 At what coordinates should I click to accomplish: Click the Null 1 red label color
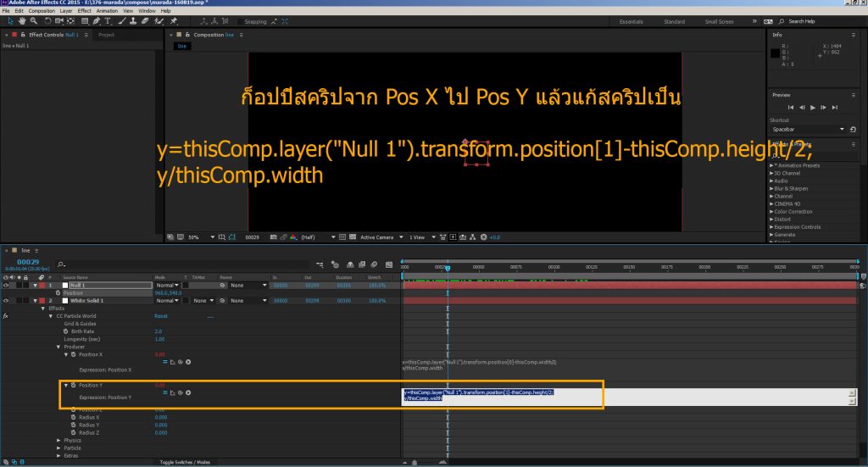pyautogui.click(x=41, y=286)
